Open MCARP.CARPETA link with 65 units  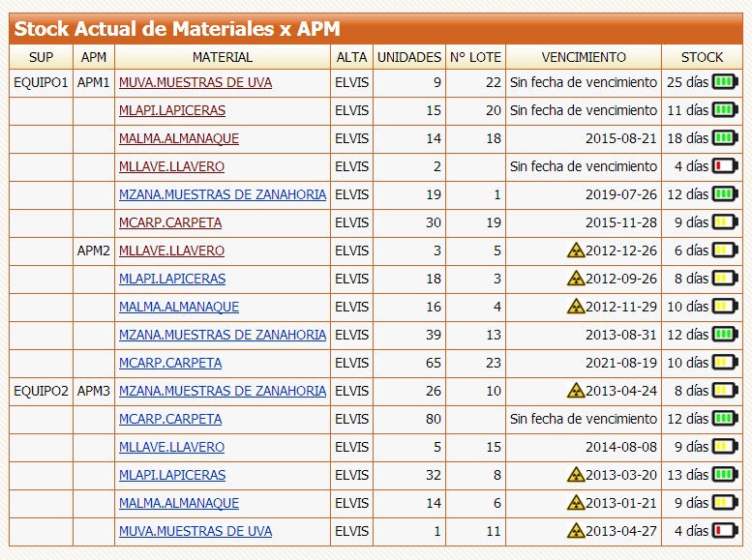tap(170, 363)
